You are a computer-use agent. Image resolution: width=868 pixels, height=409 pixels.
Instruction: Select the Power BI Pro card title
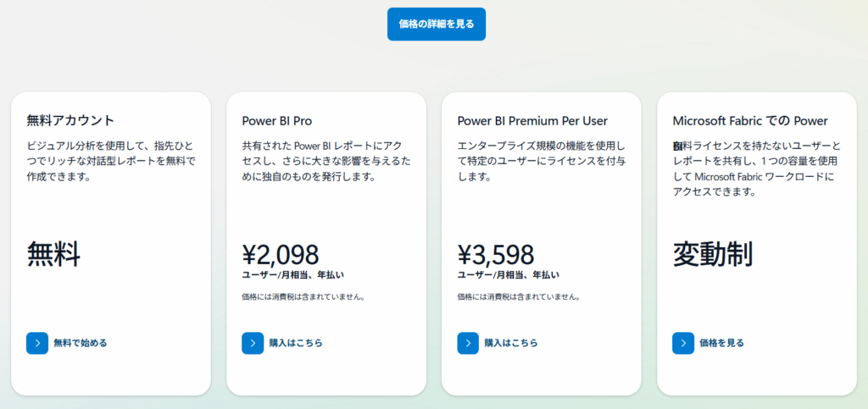(x=277, y=121)
